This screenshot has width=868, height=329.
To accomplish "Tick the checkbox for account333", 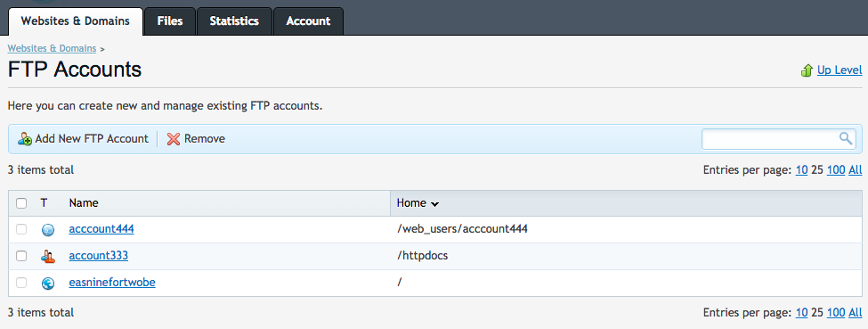I will 21,256.
